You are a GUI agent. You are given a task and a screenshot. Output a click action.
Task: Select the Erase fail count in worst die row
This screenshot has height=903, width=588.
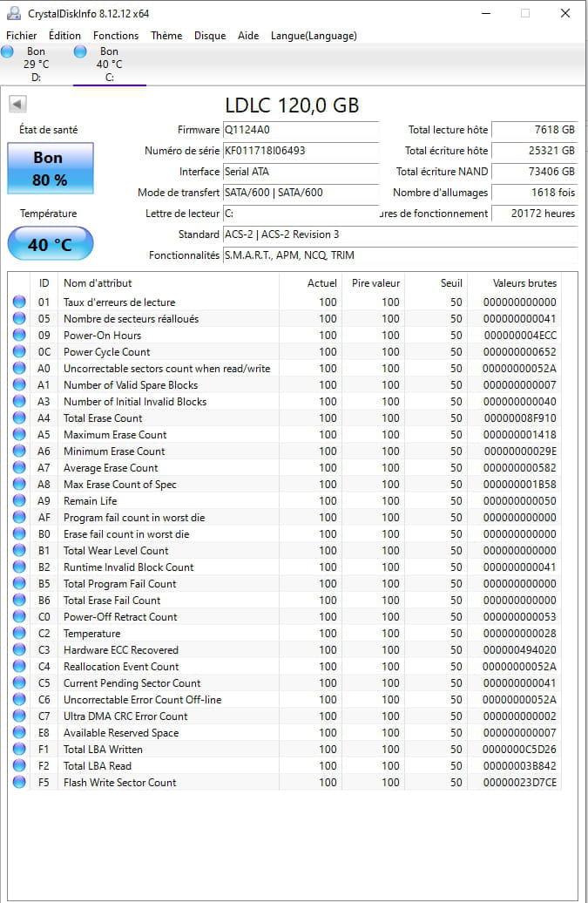[286, 533]
